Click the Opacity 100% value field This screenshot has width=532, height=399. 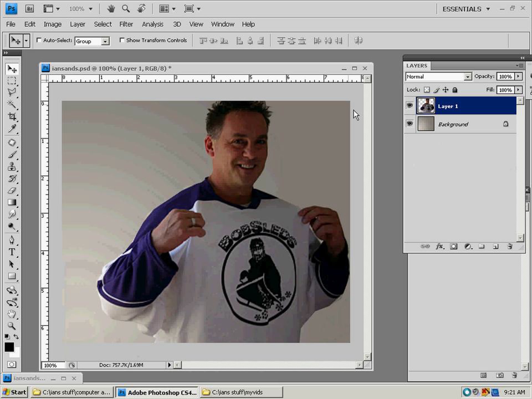pos(506,76)
